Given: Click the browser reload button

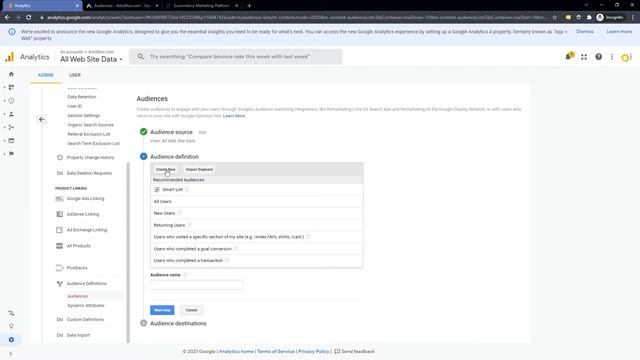Looking at the screenshot, I should pyautogui.click(x=29, y=18).
